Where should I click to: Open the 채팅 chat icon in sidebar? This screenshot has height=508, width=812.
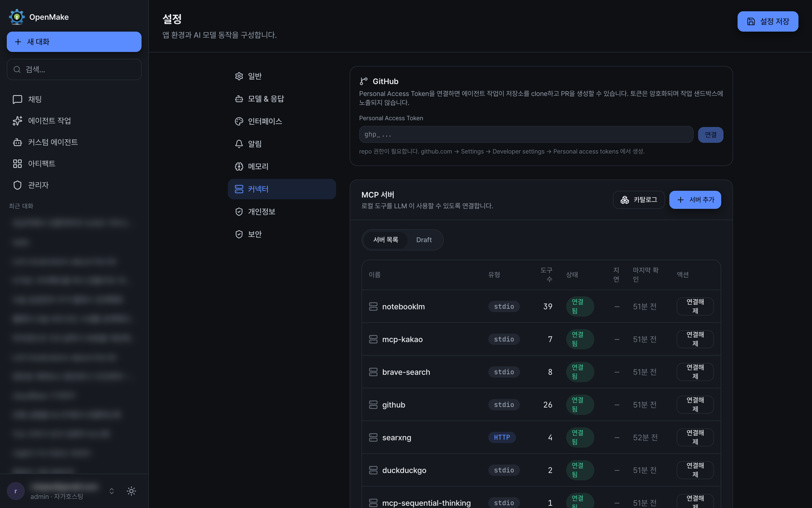point(17,99)
